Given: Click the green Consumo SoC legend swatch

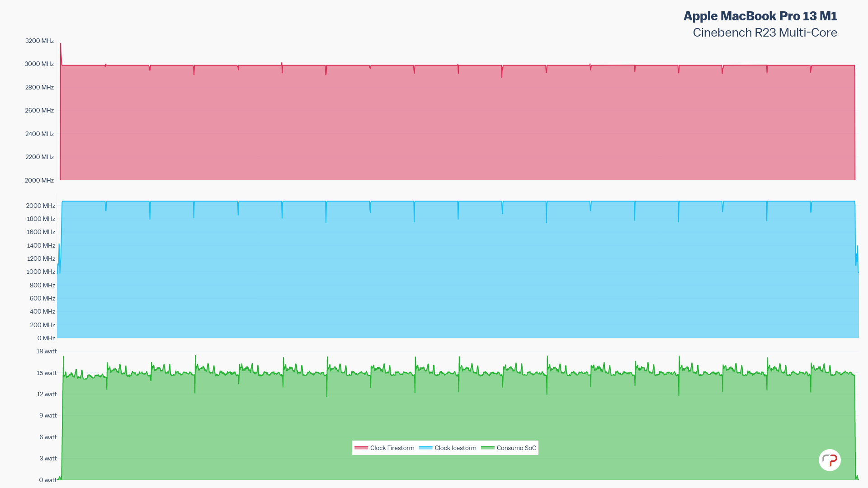Looking at the screenshot, I should click(x=487, y=448).
